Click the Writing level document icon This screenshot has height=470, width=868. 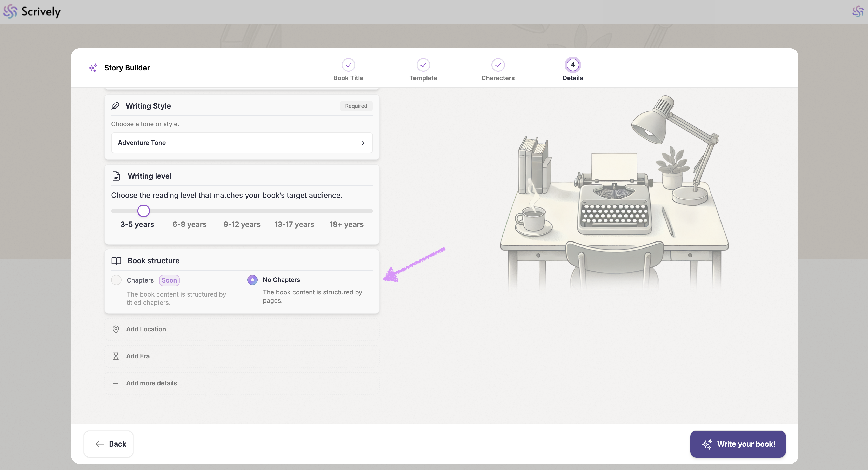click(116, 176)
